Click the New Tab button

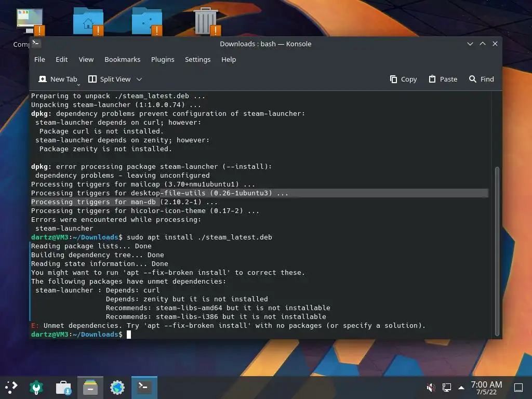(58, 79)
